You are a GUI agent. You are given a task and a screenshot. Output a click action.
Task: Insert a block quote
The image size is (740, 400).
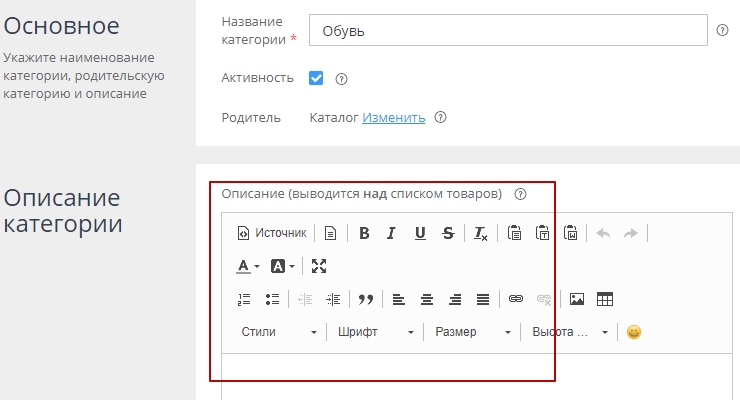(x=366, y=299)
